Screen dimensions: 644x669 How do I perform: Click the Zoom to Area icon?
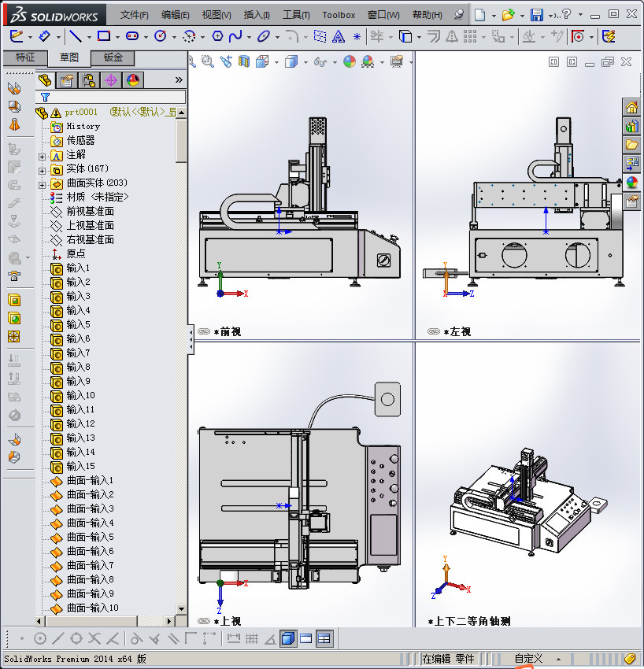(x=208, y=62)
